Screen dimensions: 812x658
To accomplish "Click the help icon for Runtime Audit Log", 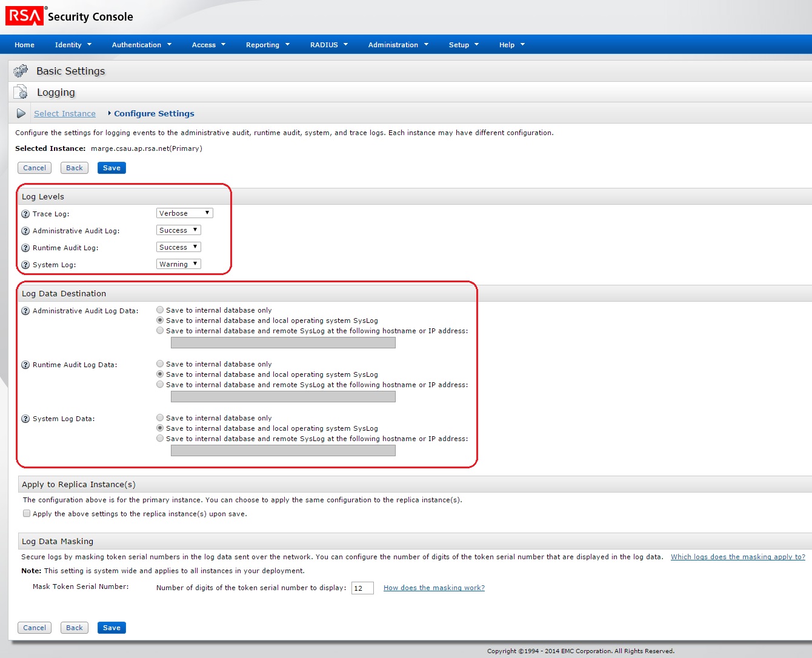I will click(x=25, y=248).
